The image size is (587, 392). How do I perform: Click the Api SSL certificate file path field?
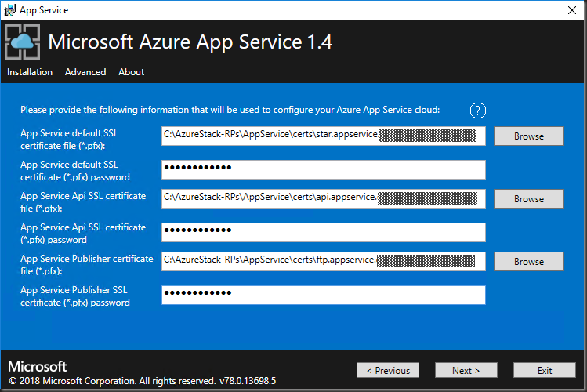(323, 198)
